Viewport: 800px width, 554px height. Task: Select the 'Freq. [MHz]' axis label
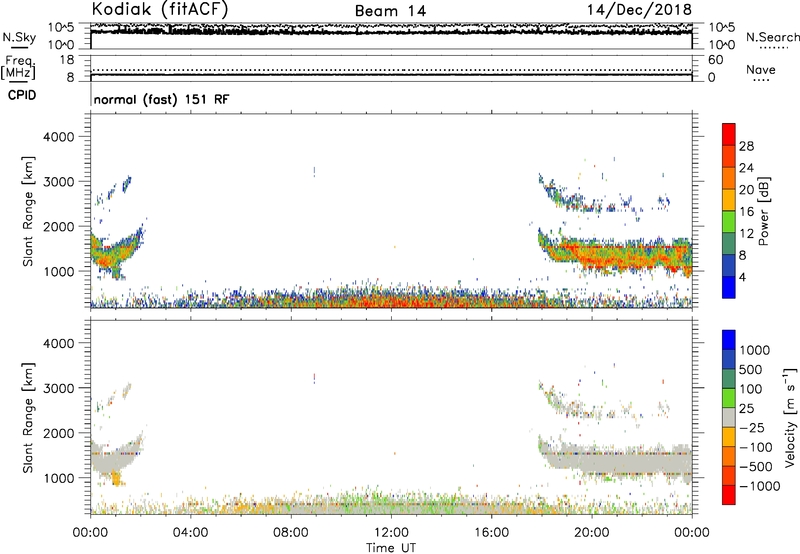pos(19,67)
